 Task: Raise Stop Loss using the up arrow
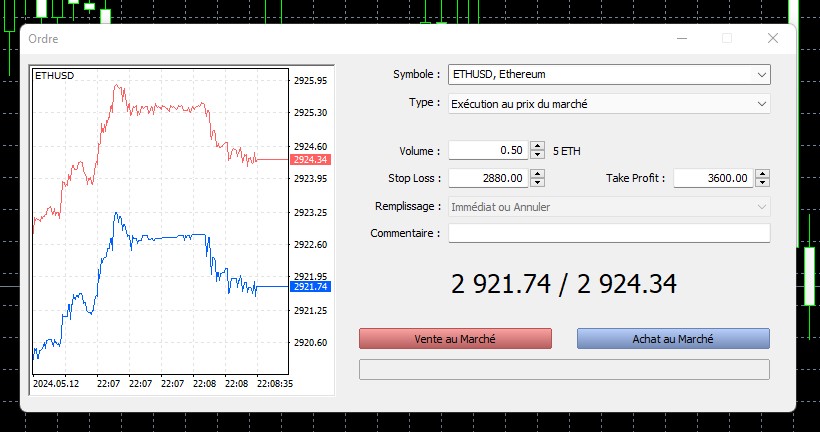pyautogui.click(x=537, y=174)
